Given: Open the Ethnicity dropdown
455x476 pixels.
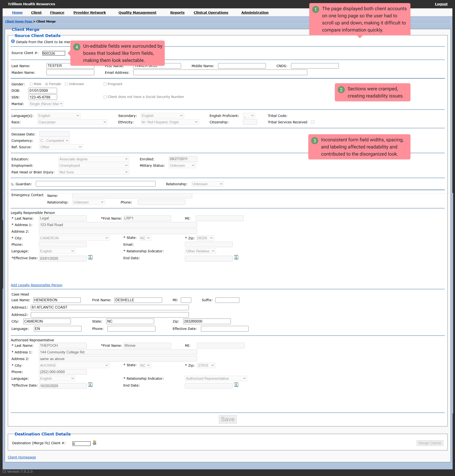Looking at the screenshot, I should pyautogui.click(x=170, y=122).
